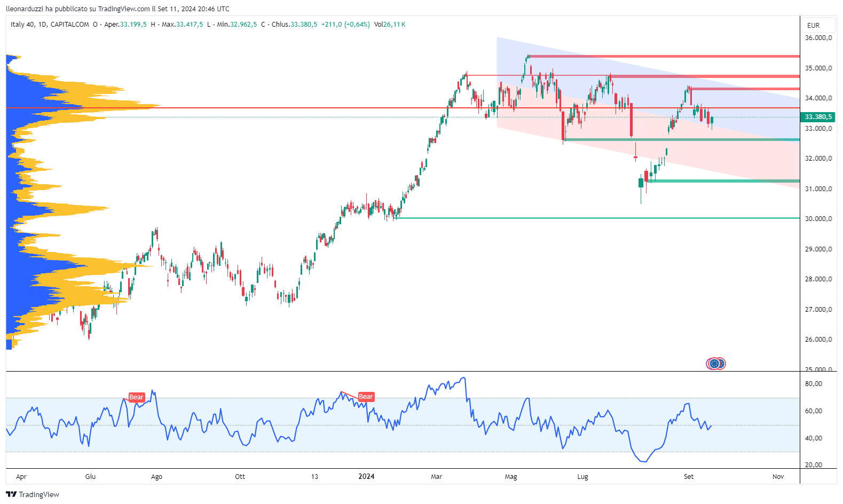Click the high value Max.33.417,5
Image resolution: width=843 pixels, height=504 pixels.
click(182, 25)
